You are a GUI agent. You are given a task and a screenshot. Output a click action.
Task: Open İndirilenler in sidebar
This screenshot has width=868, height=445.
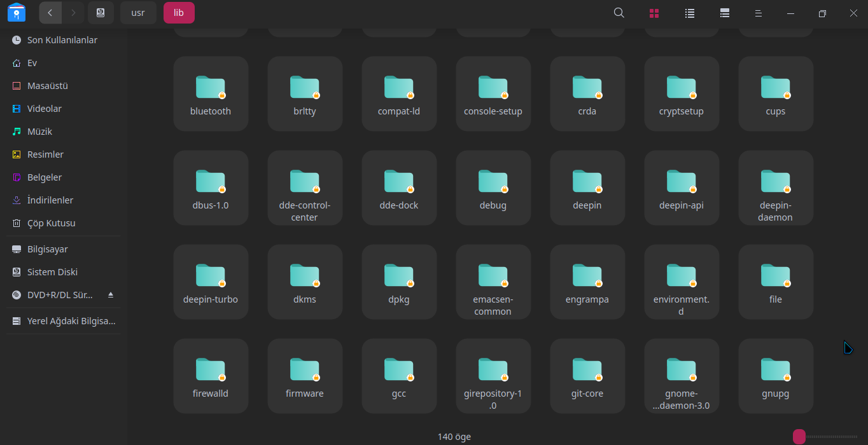[64, 200]
